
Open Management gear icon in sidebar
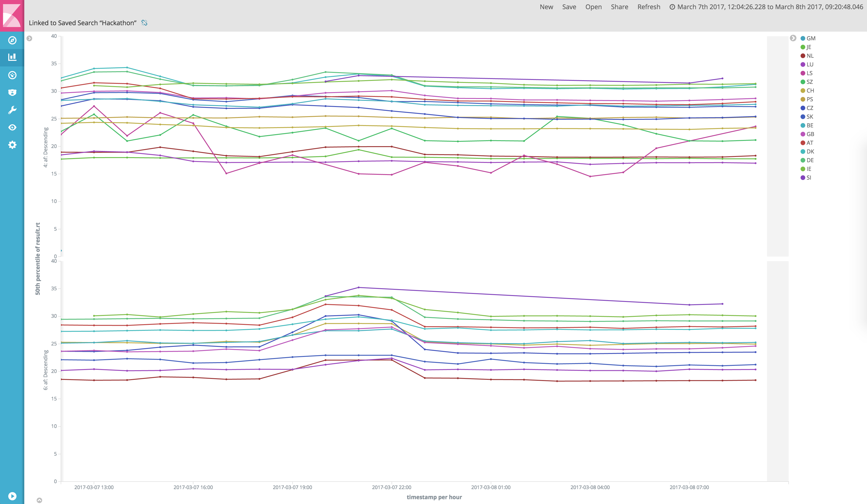pos(12,145)
